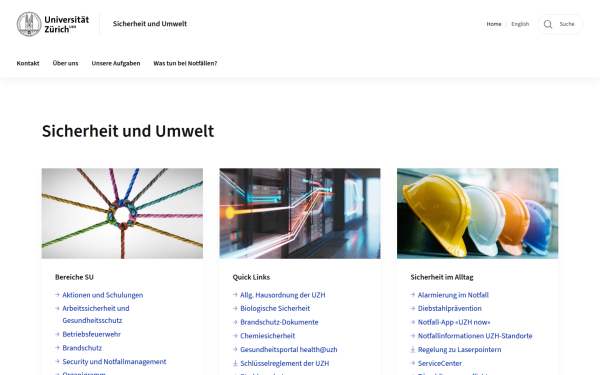600x375 pixels.
Task: Open Betriebsfeuerwehr link
Action: point(91,334)
